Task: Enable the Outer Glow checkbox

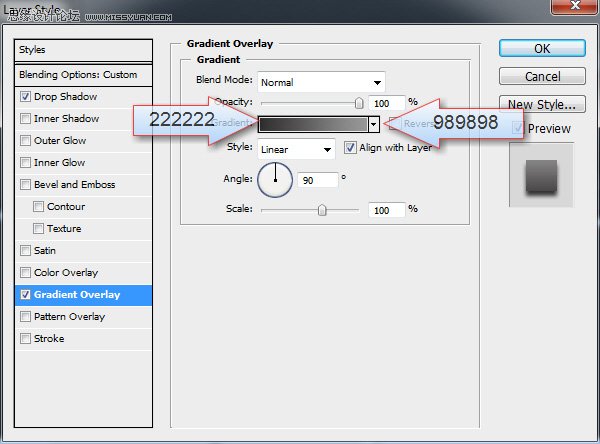Action: click(25, 140)
